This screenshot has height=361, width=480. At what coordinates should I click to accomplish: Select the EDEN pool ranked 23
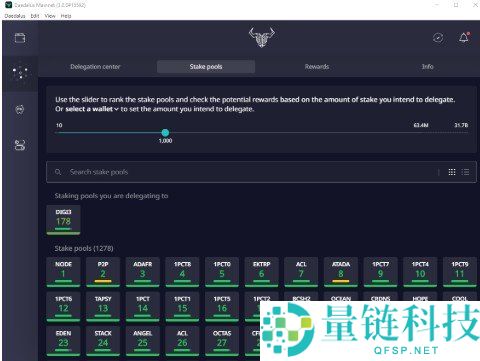[x=63, y=341]
